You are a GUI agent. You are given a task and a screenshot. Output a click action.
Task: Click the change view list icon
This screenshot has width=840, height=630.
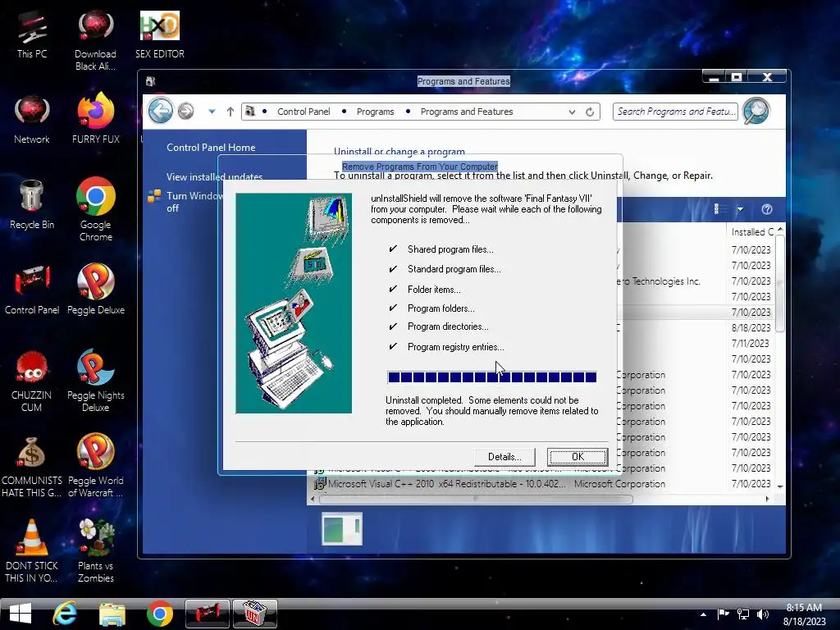(720, 209)
